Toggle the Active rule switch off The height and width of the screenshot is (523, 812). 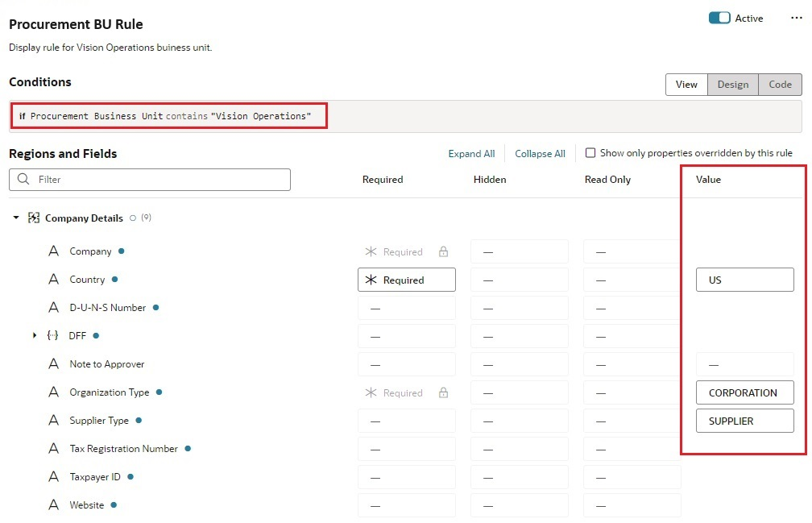[719, 18]
